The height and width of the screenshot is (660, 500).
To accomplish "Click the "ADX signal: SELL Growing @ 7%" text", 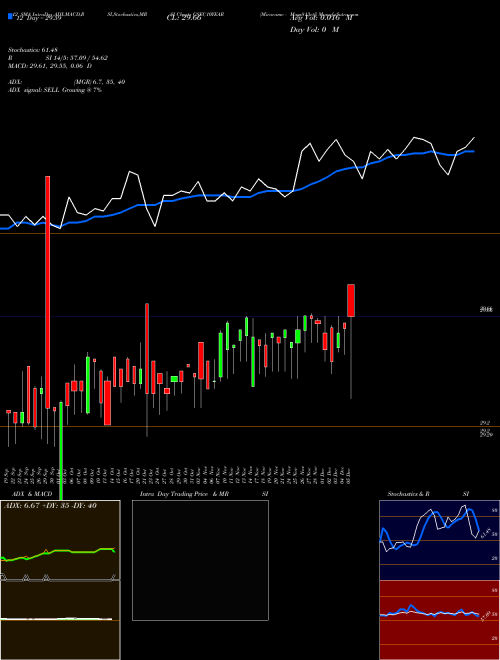I will (x=55, y=90).
